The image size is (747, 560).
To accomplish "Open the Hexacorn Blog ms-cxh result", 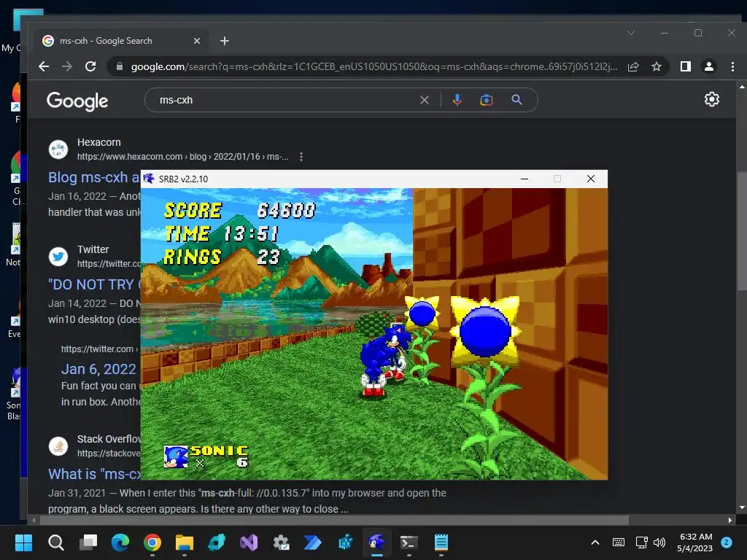I will 94,177.
